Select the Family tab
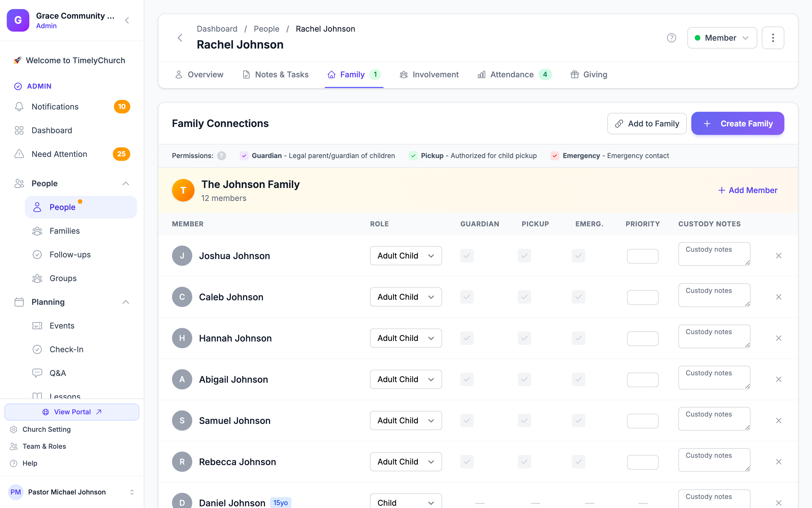 coord(354,75)
